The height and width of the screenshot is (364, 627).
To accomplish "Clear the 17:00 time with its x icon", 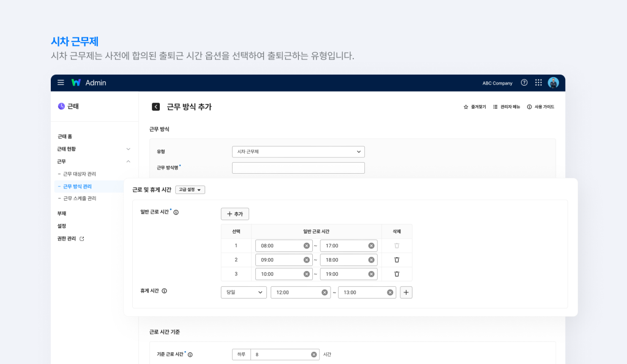I will (372, 245).
